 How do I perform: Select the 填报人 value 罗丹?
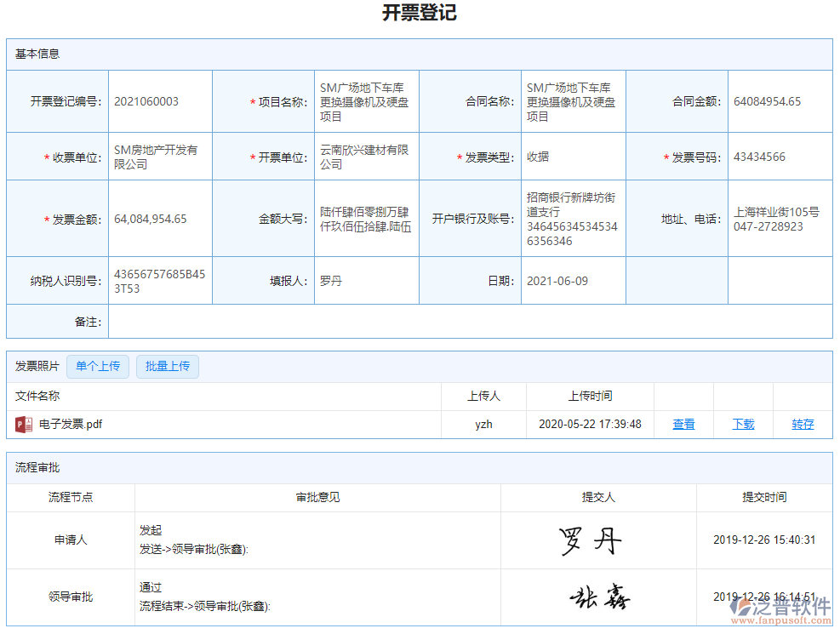tap(330, 280)
